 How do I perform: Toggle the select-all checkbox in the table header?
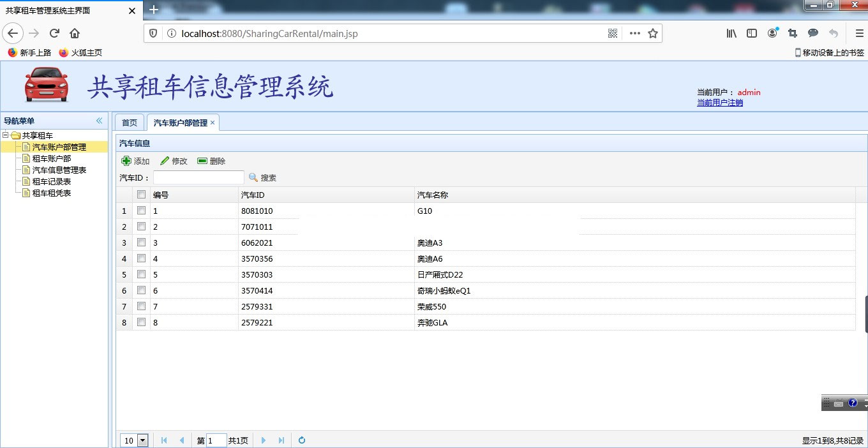tap(141, 195)
